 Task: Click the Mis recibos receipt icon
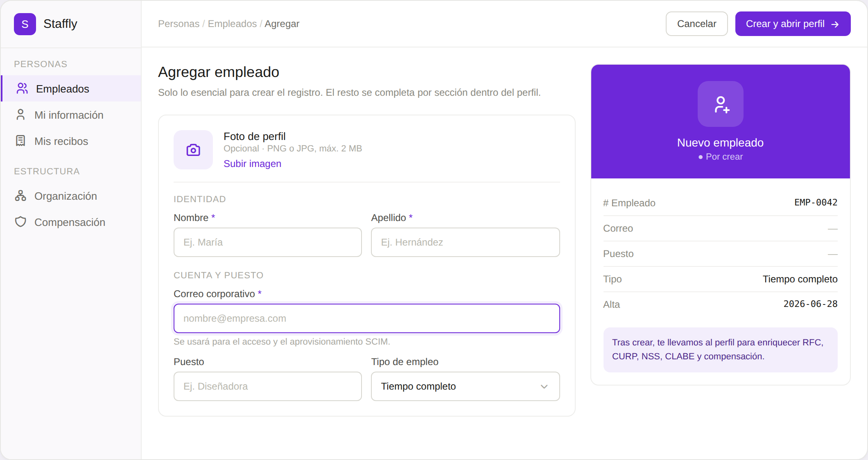20,141
